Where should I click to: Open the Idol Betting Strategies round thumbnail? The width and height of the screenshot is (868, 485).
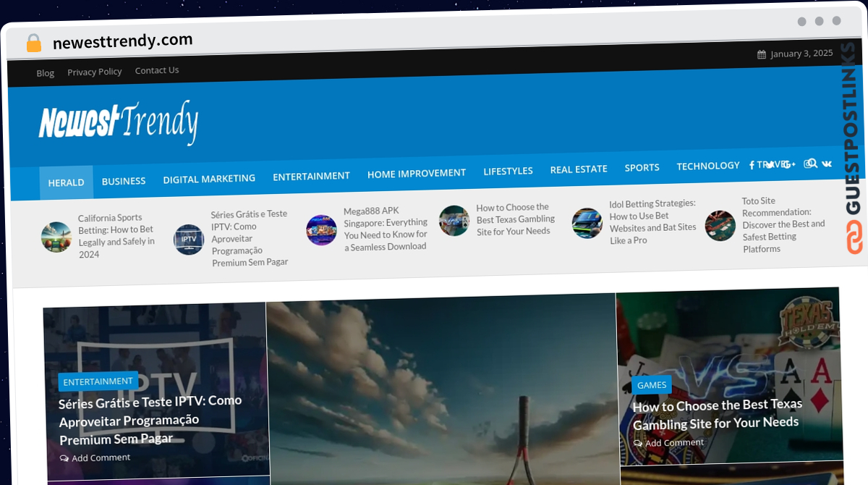[x=587, y=223]
